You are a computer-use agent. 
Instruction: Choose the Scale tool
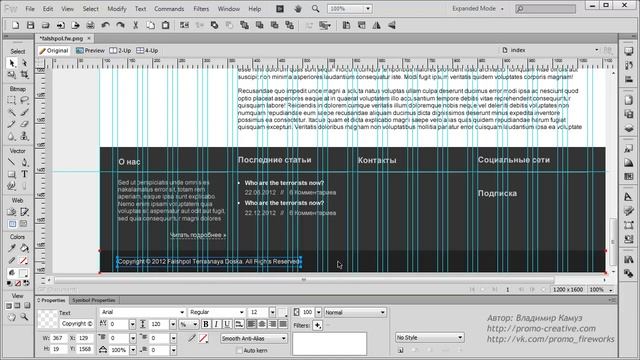click(x=11, y=75)
